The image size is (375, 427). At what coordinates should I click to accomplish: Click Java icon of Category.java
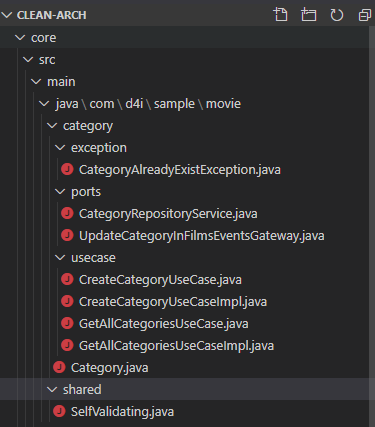(59, 367)
